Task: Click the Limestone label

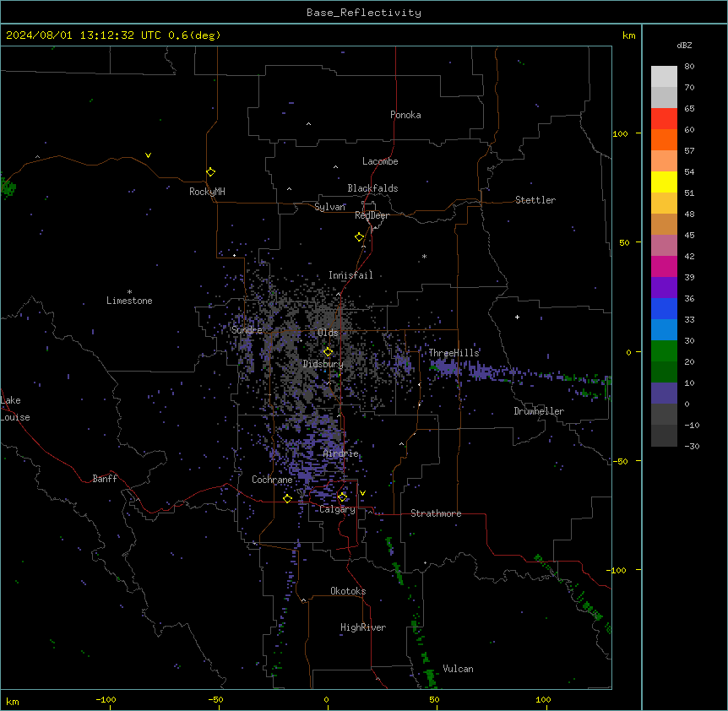Action: pos(129,301)
